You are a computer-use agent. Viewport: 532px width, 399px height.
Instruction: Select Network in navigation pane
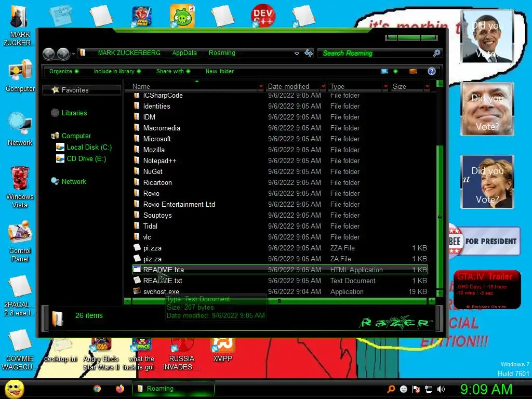pos(74,181)
